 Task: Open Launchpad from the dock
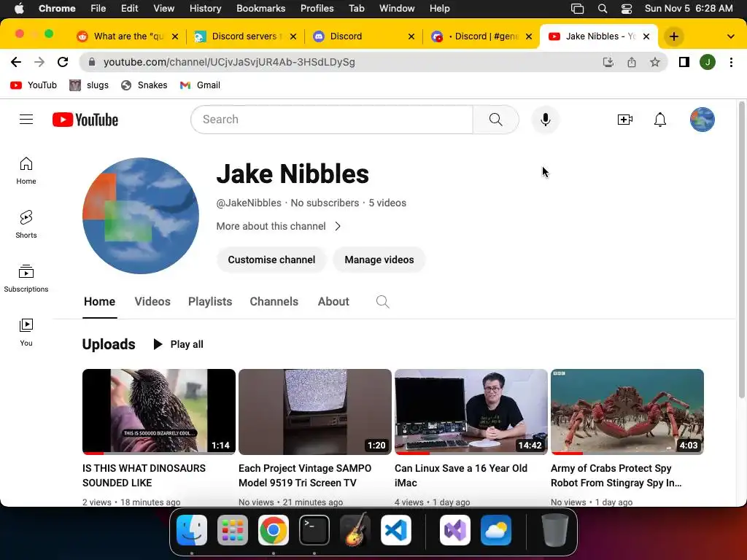click(233, 530)
